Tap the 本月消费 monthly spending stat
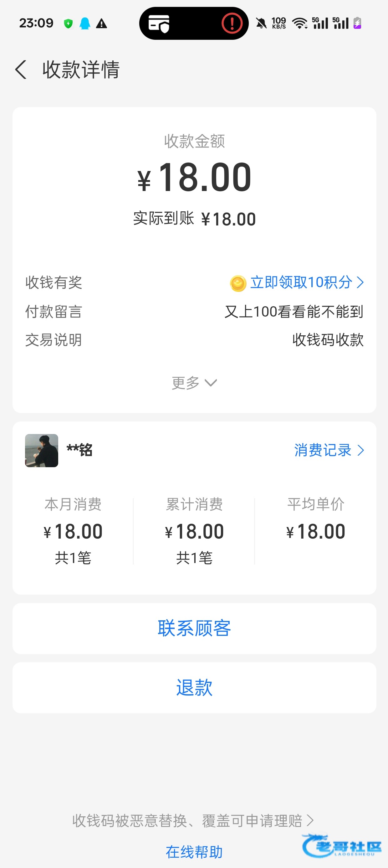 (73, 531)
